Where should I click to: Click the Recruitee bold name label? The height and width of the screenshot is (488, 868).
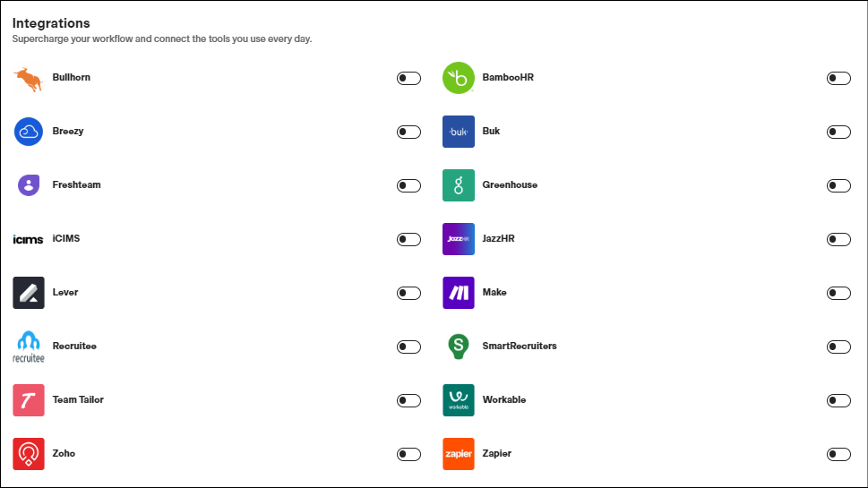pos(74,346)
